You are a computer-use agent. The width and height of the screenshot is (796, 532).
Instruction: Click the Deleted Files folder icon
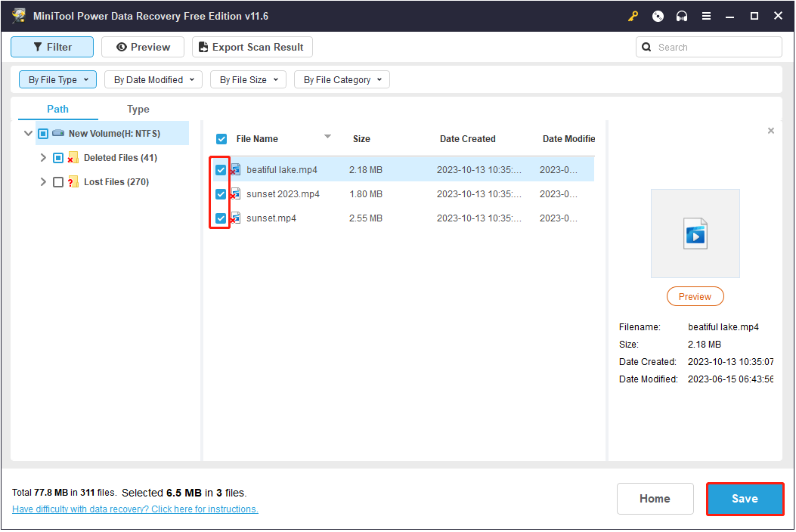pos(73,157)
